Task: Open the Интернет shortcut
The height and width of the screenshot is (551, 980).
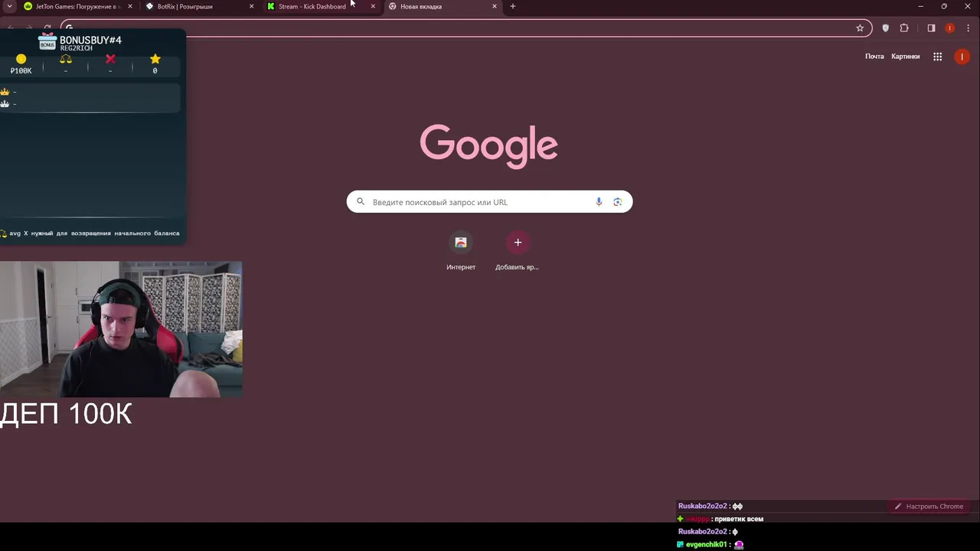Action: pos(461,251)
